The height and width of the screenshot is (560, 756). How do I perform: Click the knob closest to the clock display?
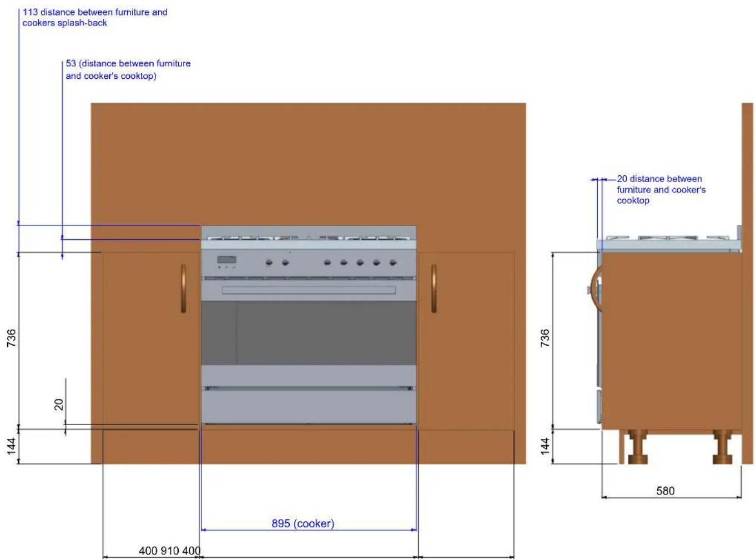coord(269,263)
